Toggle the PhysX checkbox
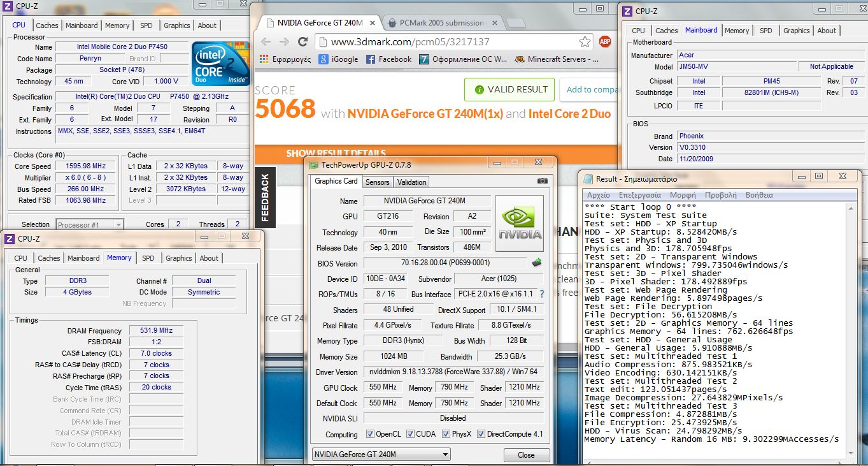868x466 pixels. click(x=446, y=434)
